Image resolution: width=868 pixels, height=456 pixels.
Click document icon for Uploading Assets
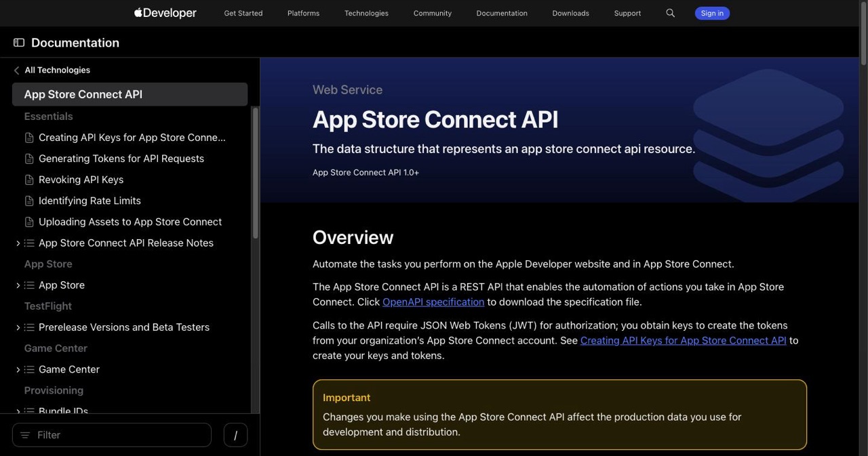(29, 222)
